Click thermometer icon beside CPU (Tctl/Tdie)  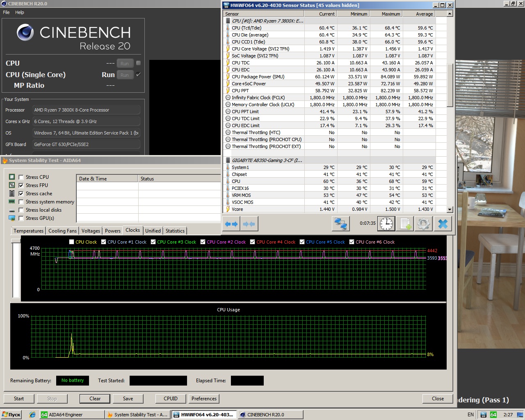(228, 28)
